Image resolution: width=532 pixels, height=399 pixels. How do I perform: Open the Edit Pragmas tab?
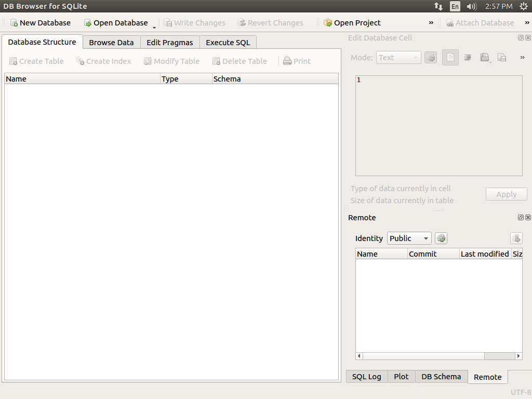[x=170, y=43]
